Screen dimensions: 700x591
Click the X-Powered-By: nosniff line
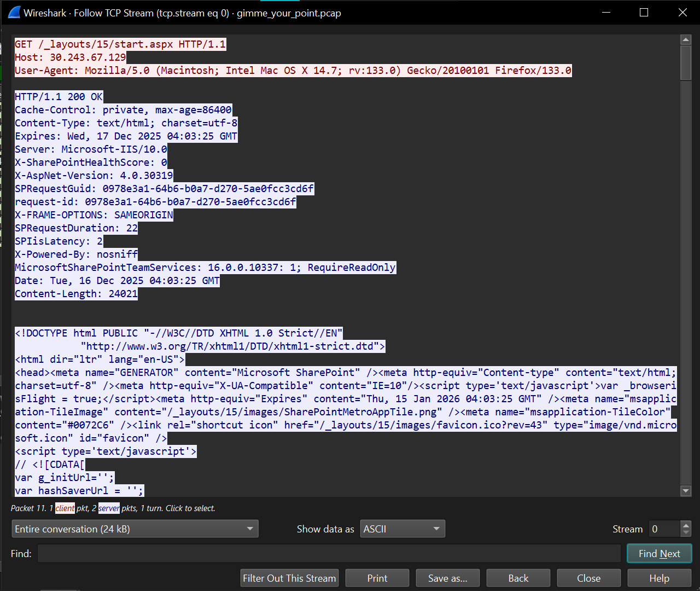(76, 254)
